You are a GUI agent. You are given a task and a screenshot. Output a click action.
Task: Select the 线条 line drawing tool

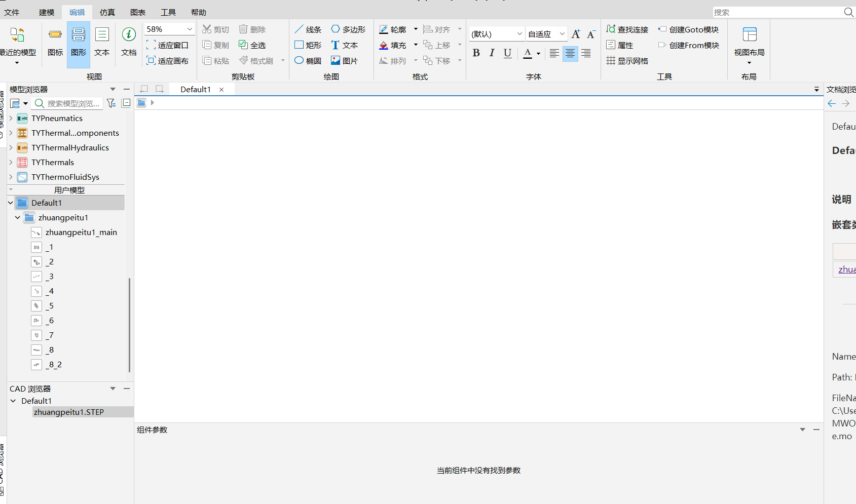(x=308, y=29)
